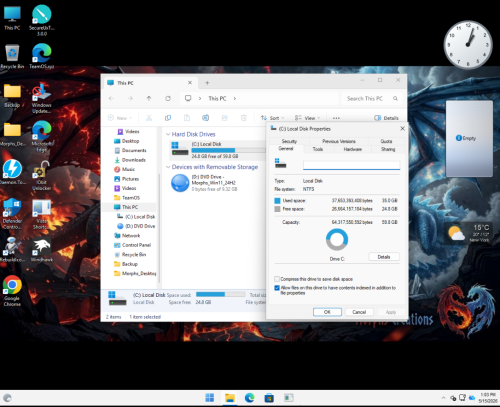Click the Paste toolbar icon
500x407 pixels.
(x=187, y=118)
